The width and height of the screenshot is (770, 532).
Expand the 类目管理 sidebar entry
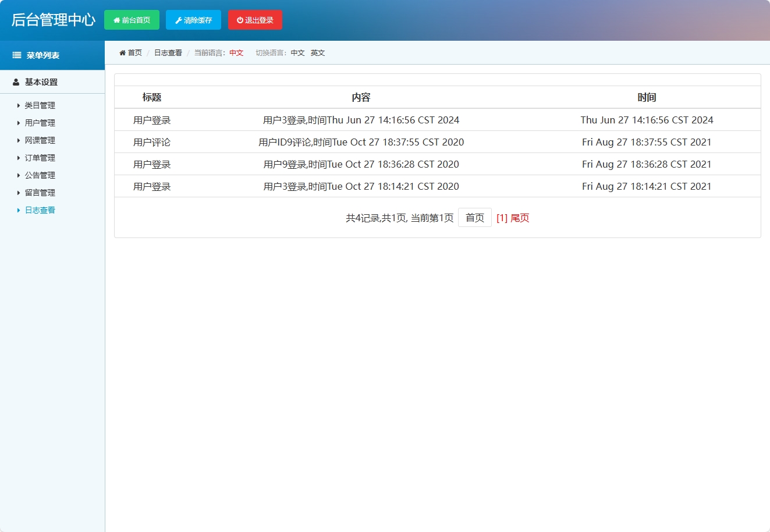click(40, 105)
